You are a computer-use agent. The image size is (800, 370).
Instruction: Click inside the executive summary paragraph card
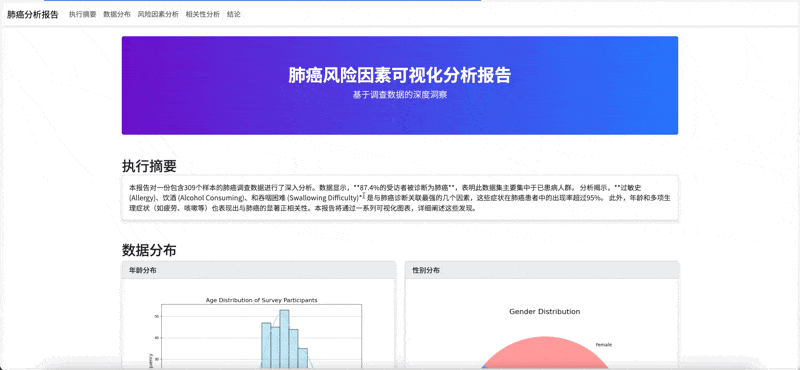coord(400,198)
